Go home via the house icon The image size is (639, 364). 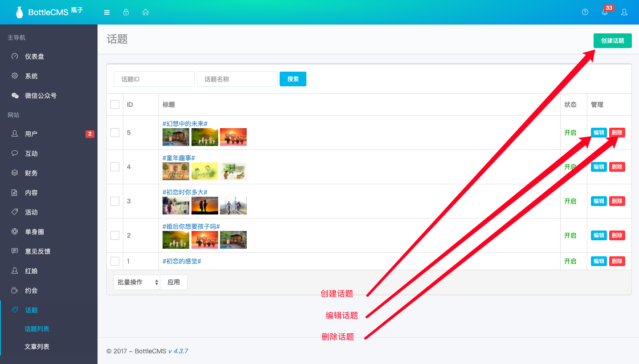[x=146, y=12]
